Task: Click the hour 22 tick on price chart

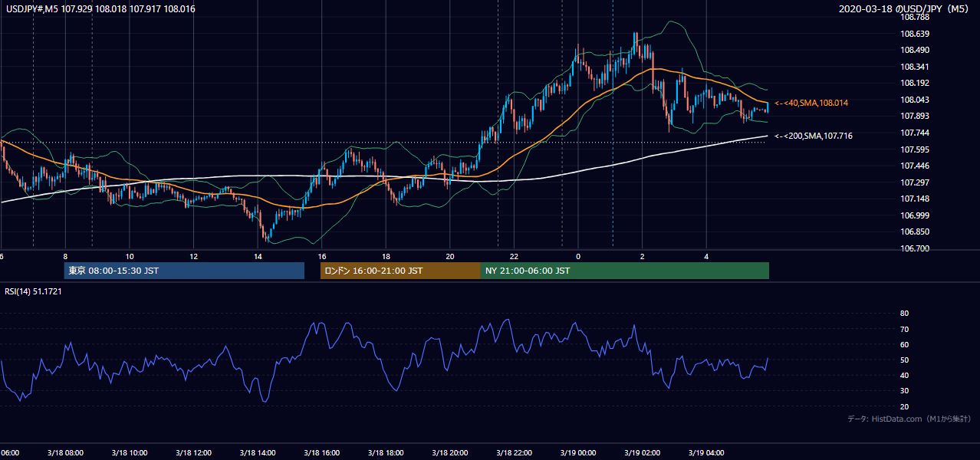Action: pos(514,256)
